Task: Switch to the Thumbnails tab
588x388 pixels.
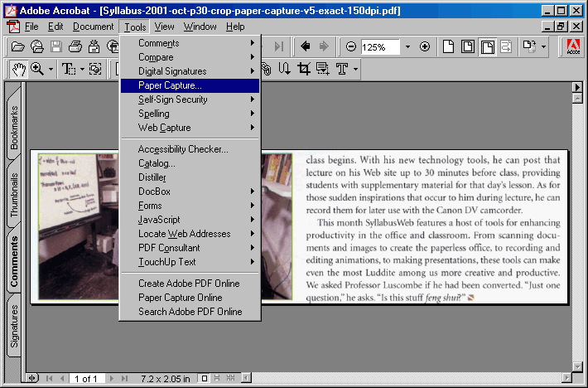Action: [x=14, y=195]
